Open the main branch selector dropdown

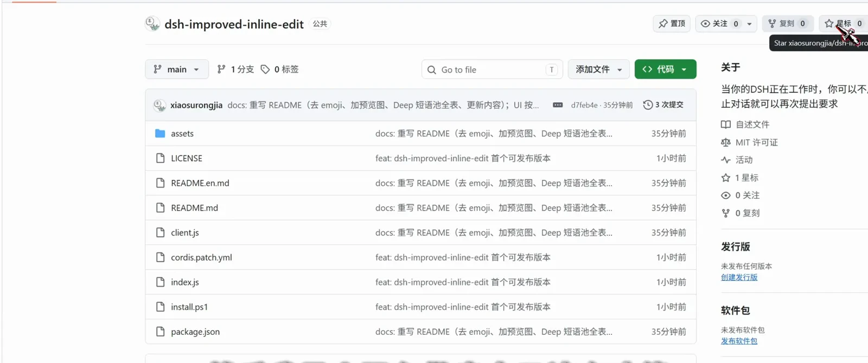tap(177, 69)
